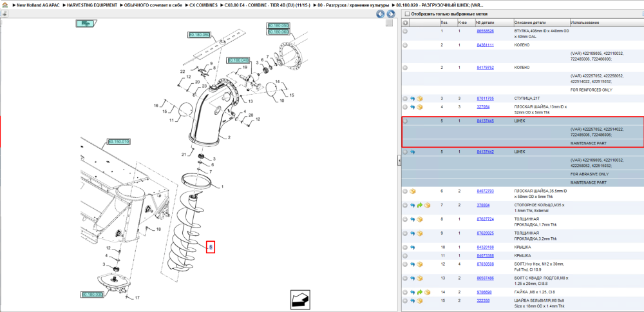Click yellow box icon for part 327084

(x=420, y=107)
